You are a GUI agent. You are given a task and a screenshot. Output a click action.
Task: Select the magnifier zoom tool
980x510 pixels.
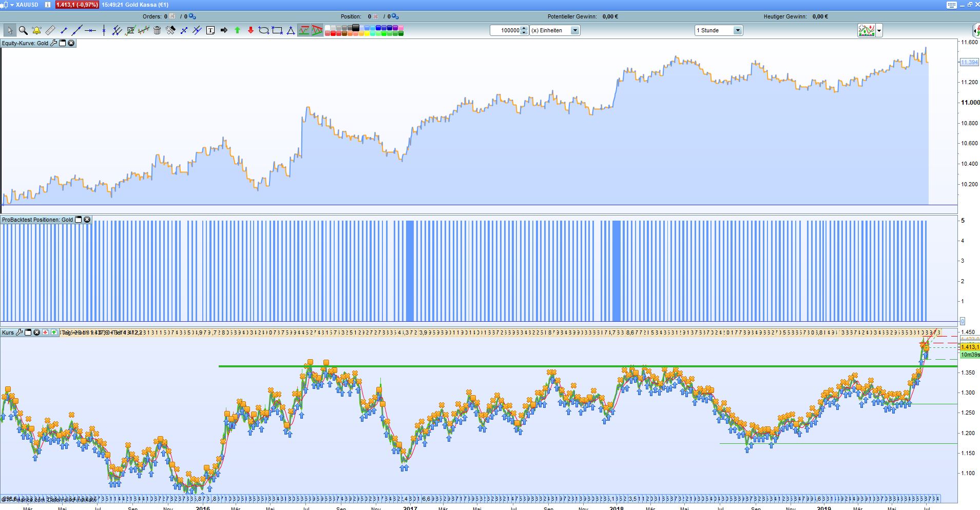tap(23, 30)
